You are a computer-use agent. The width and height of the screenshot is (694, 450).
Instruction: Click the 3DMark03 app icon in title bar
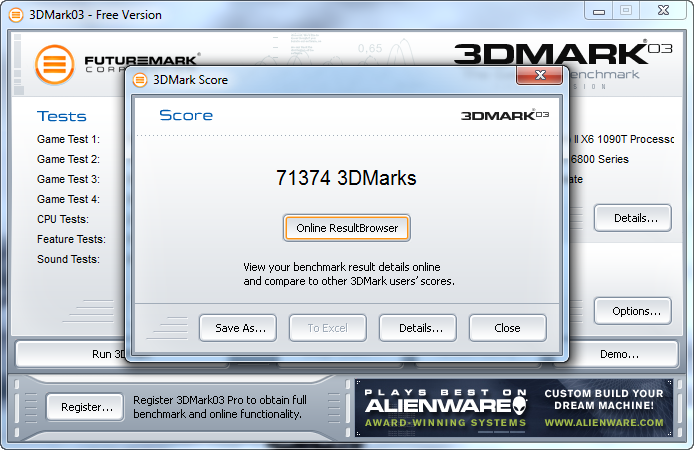(x=15, y=15)
